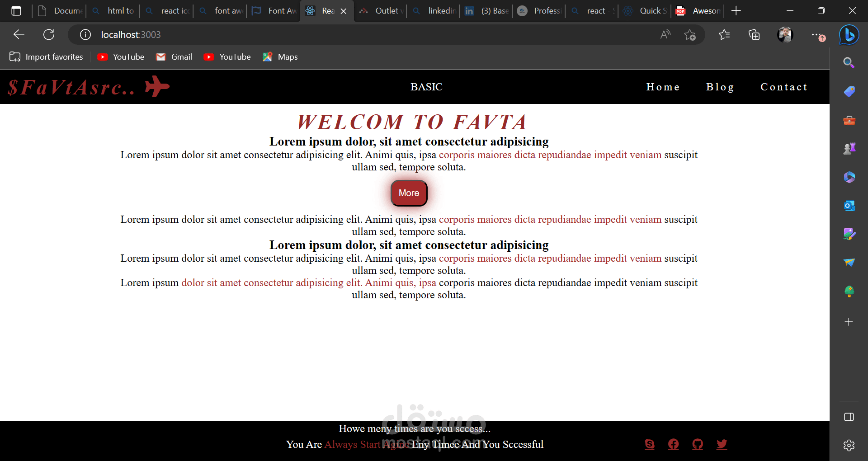Click the WELCOM TO FAVTA heading
The height and width of the screenshot is (461, 868).
[x=412, y=122]
